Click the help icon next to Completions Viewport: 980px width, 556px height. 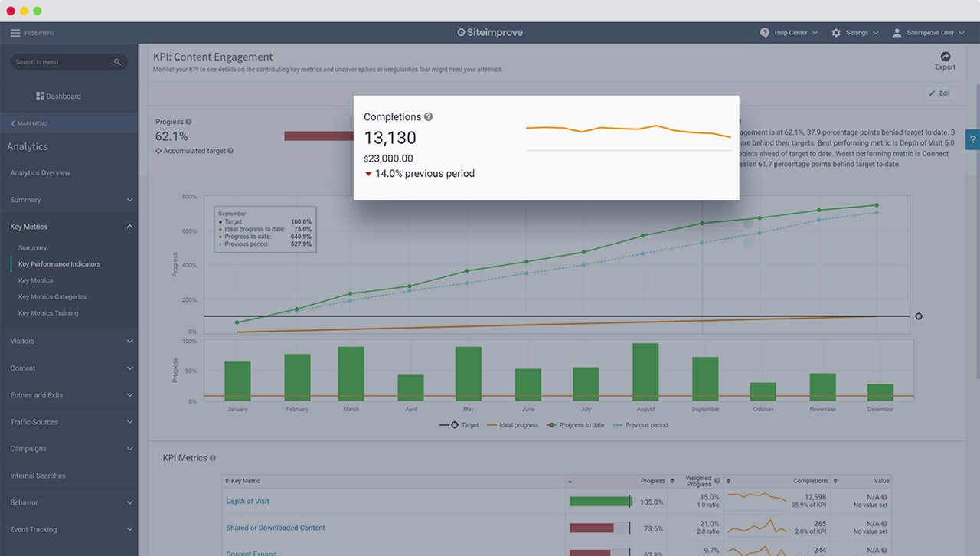(429, 117)
